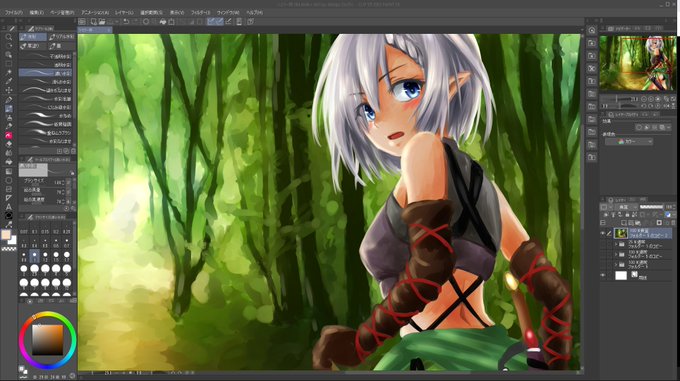The height and width of the screenshot is (381, 680).
Task: Select the Move layer cross-arrow tool
Action: point(9,90)
